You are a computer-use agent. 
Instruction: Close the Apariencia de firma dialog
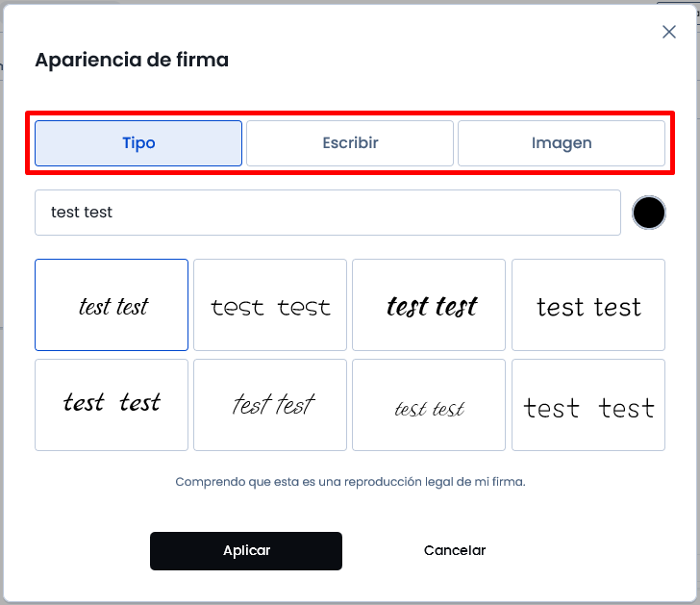(669, 32)
